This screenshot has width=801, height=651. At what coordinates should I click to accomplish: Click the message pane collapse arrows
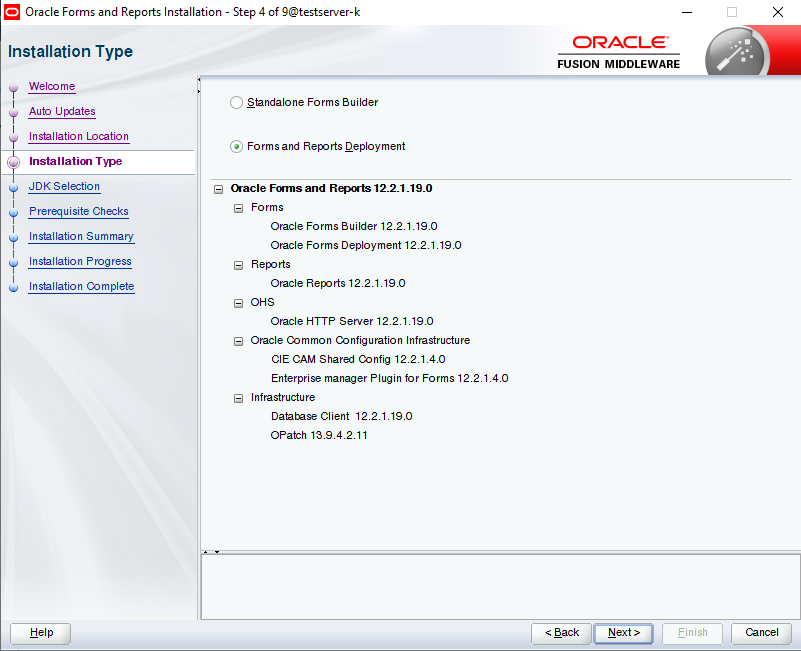(211, 552)
